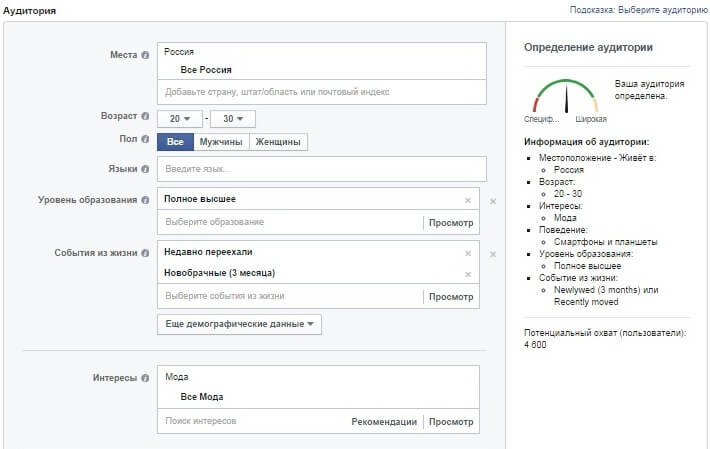Remove Новобрачные (3 месяца) life event

point(468,273)
